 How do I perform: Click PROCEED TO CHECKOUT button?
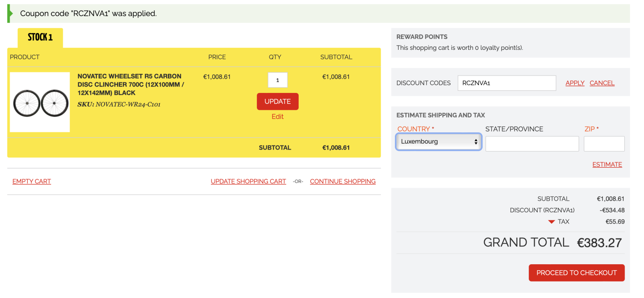576,273
